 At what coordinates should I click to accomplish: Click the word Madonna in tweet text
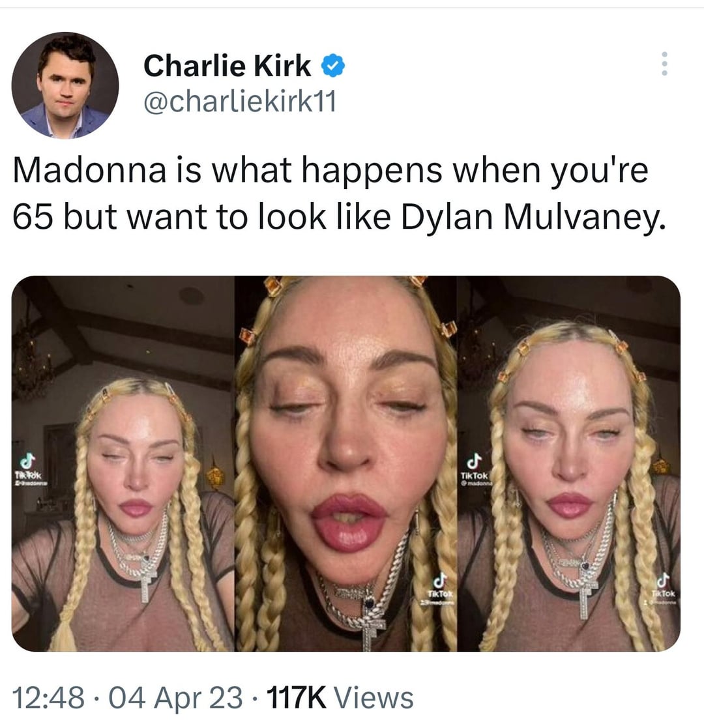89,170
